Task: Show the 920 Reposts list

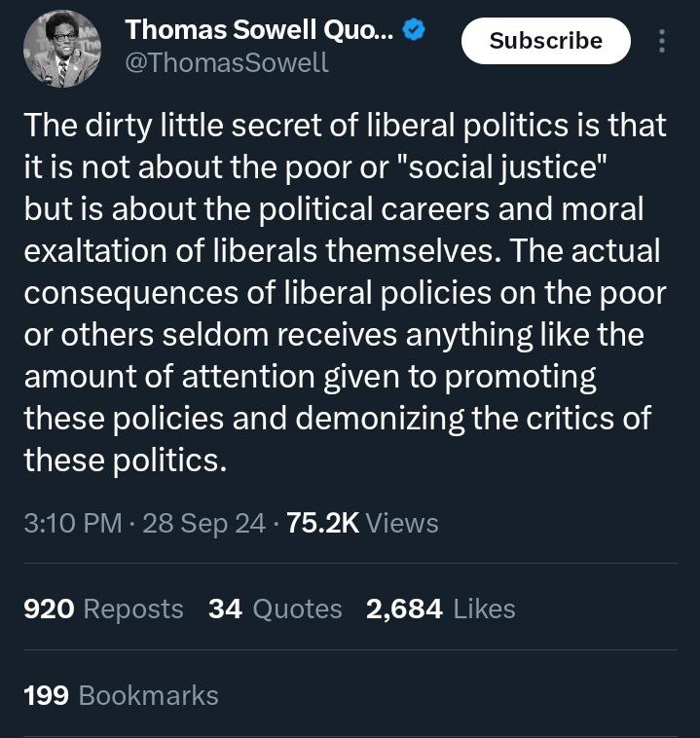Action: (103, 609)
